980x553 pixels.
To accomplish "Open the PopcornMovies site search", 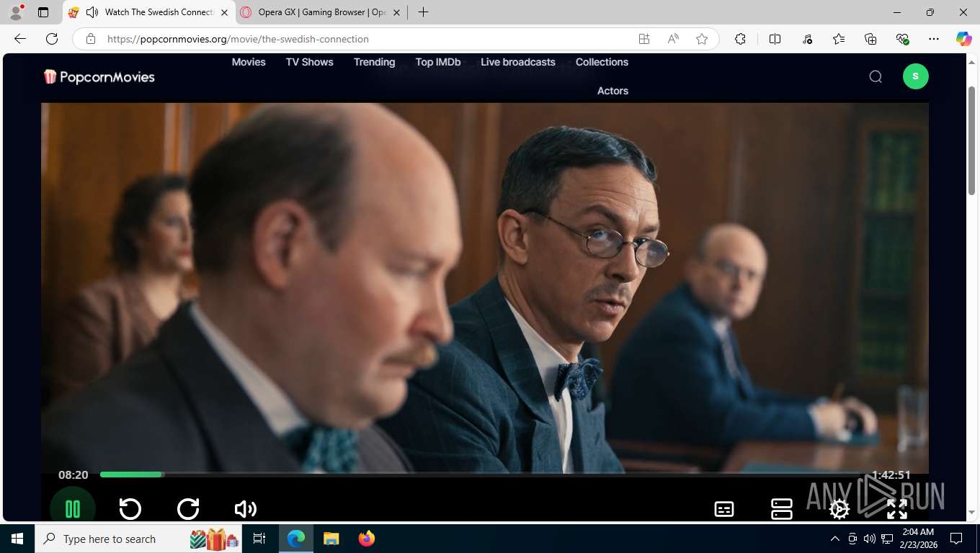I will click(x=876, y=76).
